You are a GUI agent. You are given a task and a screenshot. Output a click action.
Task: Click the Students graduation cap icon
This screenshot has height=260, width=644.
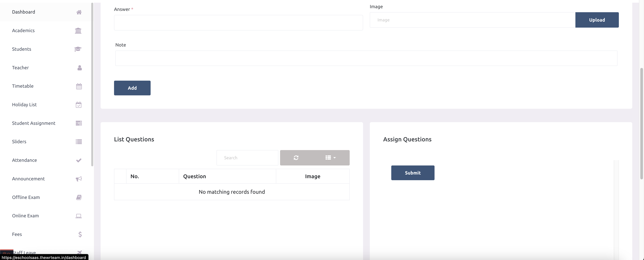point(78,49)
